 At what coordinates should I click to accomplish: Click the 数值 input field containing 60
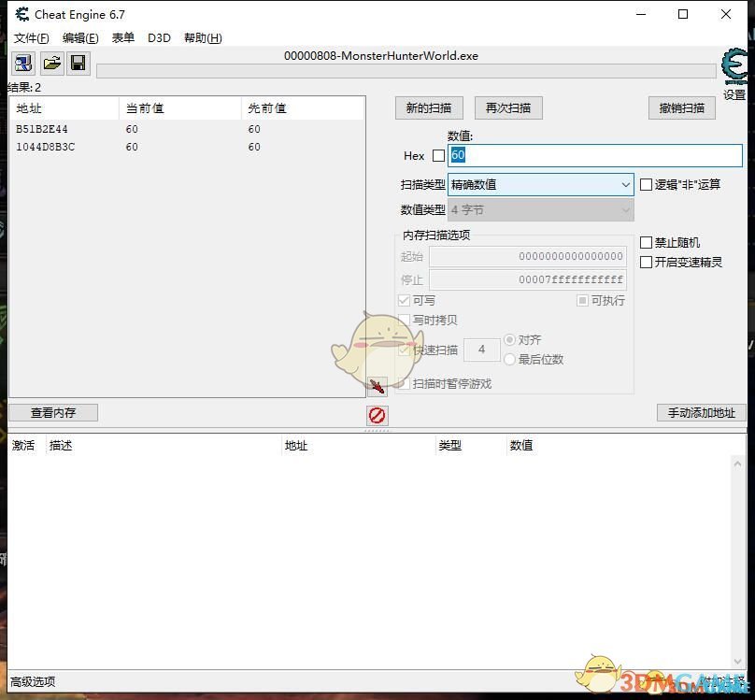pyautogui.click(x=595, y=155)
